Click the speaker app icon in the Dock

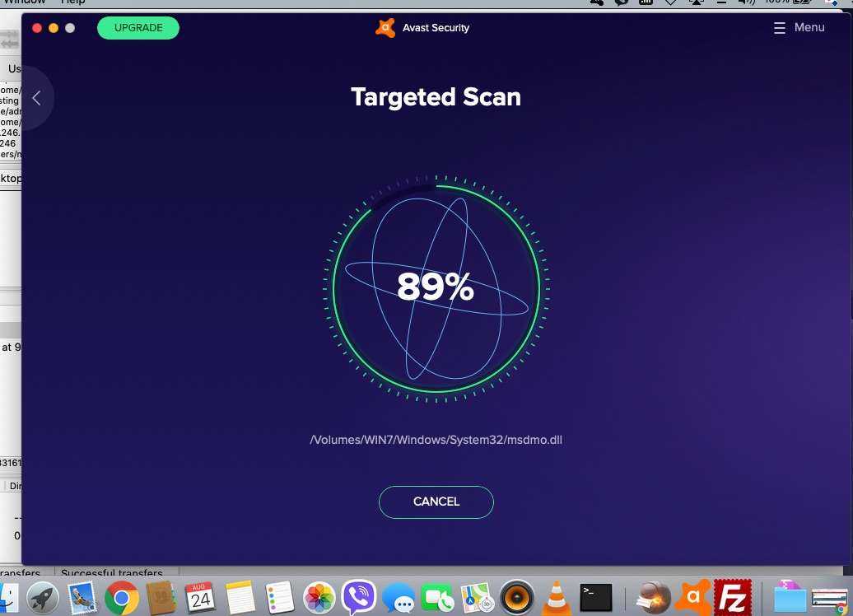tap(517, 598)
